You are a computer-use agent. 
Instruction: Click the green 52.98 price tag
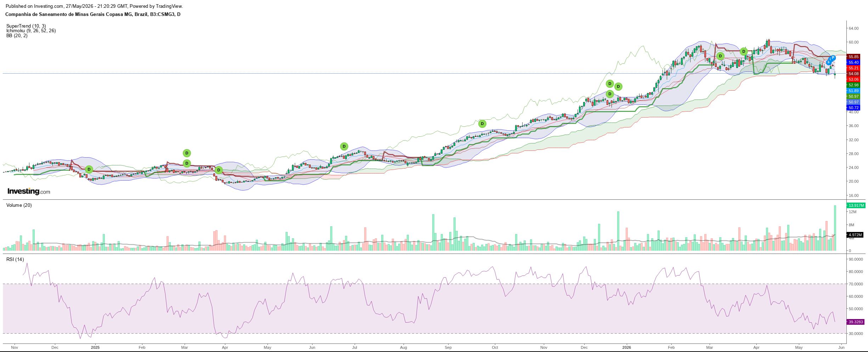tap(853, 85)
